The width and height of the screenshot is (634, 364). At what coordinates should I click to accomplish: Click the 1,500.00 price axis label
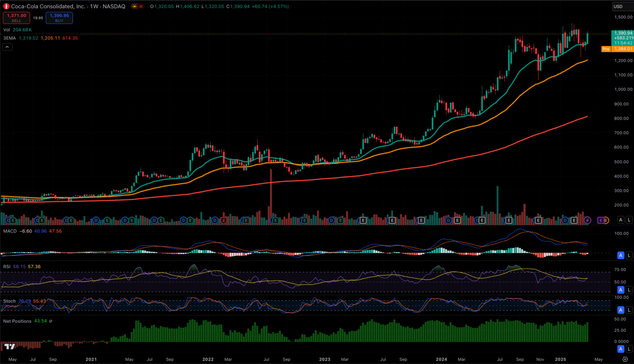point(623,17)
